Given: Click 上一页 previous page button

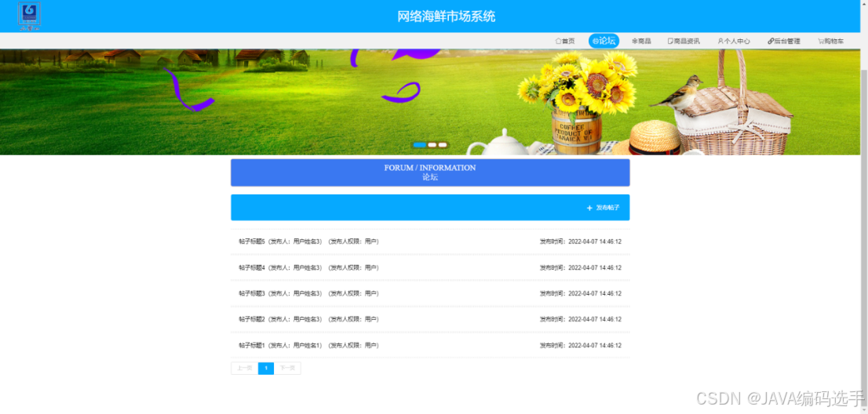Looking at the screenshot, I should tap(245, 368).
